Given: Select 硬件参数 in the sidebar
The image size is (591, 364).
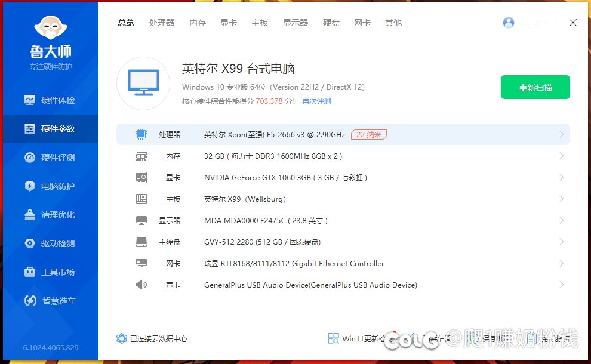Looking at the screenshot, I should pos(51,129).
